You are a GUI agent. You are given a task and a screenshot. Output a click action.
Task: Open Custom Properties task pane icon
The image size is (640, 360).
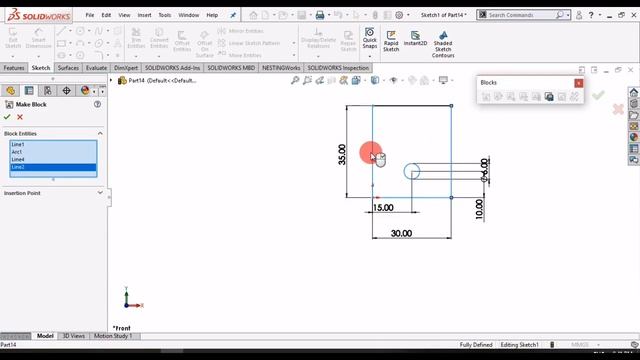tap(633, 149)
